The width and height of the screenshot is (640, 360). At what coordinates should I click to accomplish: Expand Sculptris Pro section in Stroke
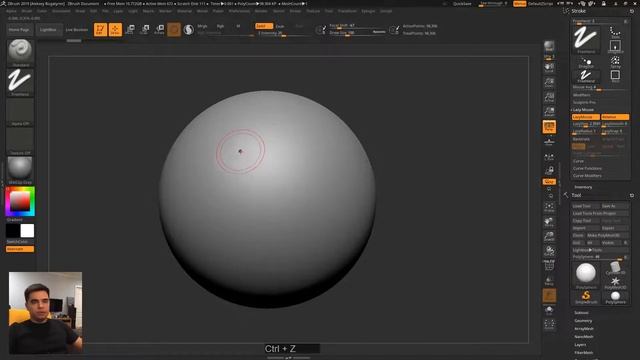[584, 102]
